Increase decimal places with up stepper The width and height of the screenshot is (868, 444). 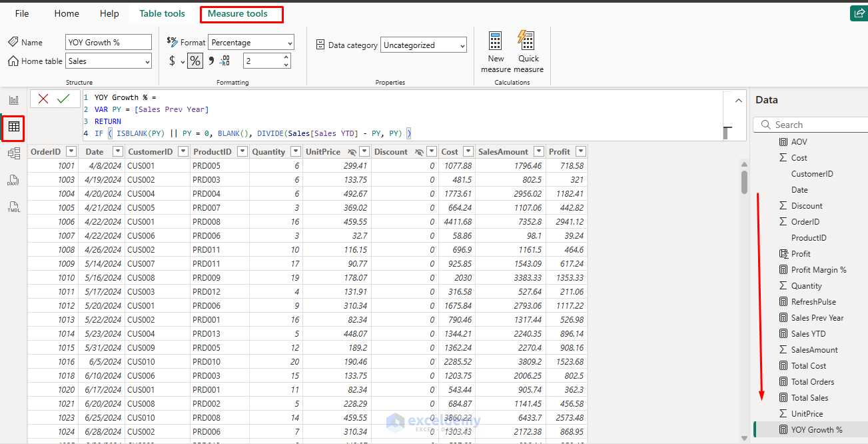[286, 57]
